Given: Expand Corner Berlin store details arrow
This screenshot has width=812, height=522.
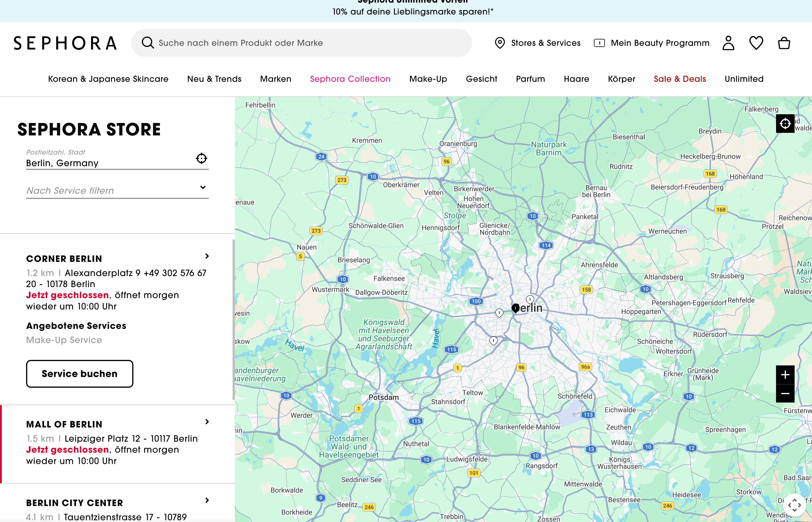Looking at the screenshot, I should 207,256.
